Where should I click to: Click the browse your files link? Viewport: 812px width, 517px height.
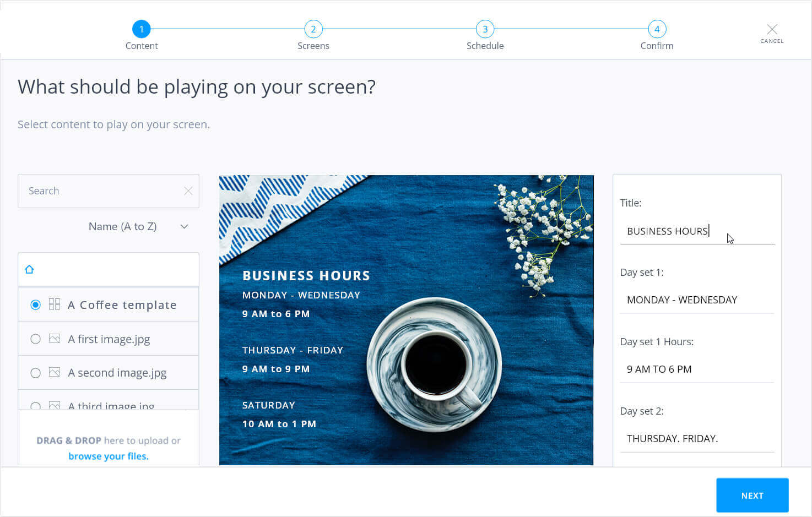(109, 456)
